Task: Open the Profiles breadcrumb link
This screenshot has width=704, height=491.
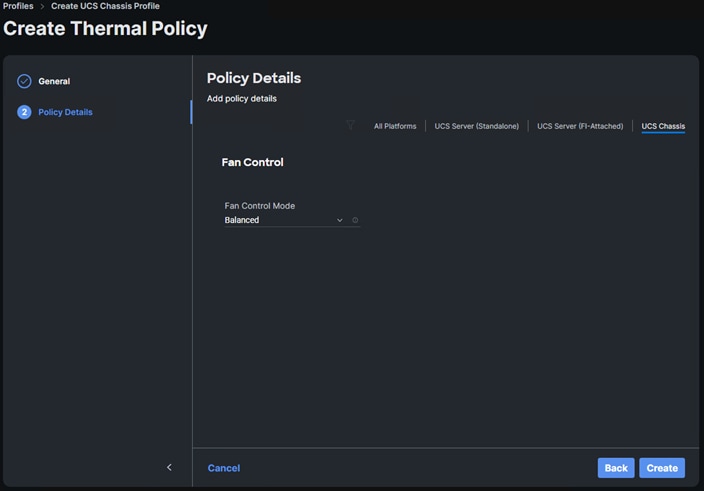Action: (x=18, y=6)
